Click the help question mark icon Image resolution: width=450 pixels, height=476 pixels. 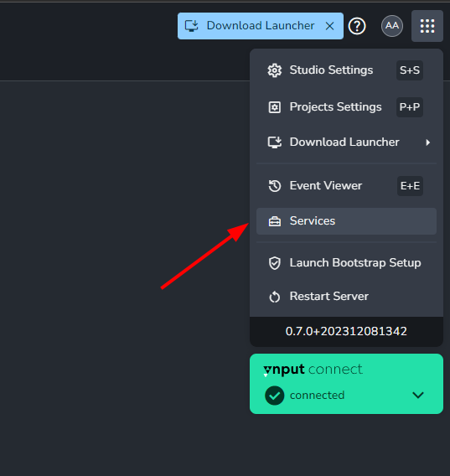(357, 26)
